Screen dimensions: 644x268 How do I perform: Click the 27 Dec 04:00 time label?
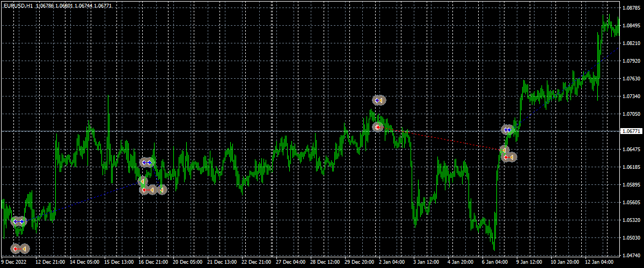[x=291, y=263]
